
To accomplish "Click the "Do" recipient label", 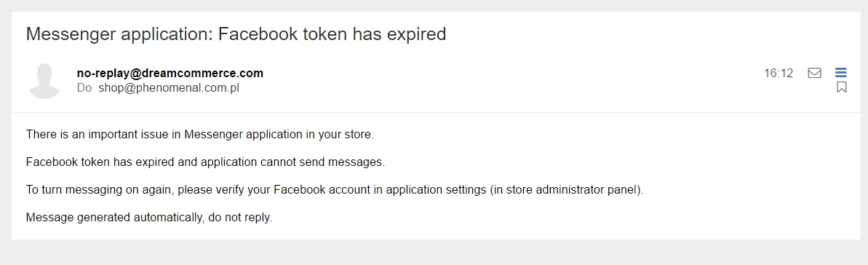I will coord(84,87).
